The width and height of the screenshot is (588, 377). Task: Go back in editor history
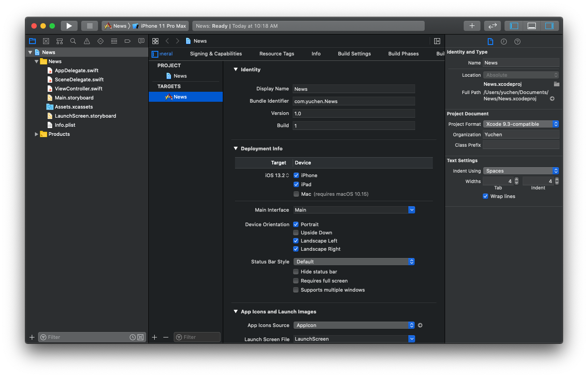167,41
